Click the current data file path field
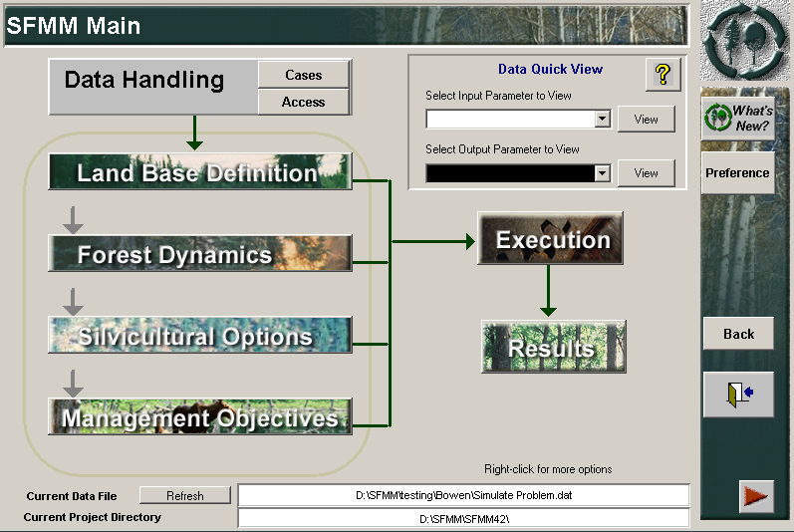The height and width of the screenshot is (532, 794). tap(464, 495)
